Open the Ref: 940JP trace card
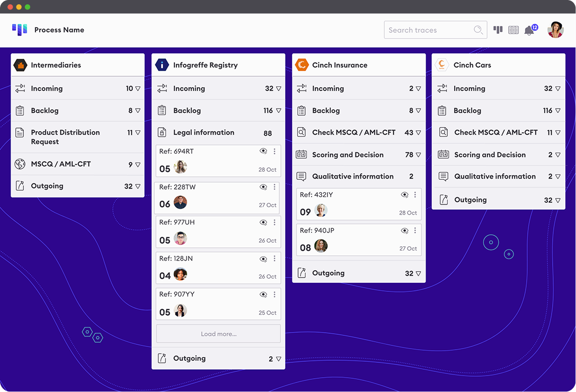Image resolution: width=576 pixels, height=392 pixels. coord(359,240)
